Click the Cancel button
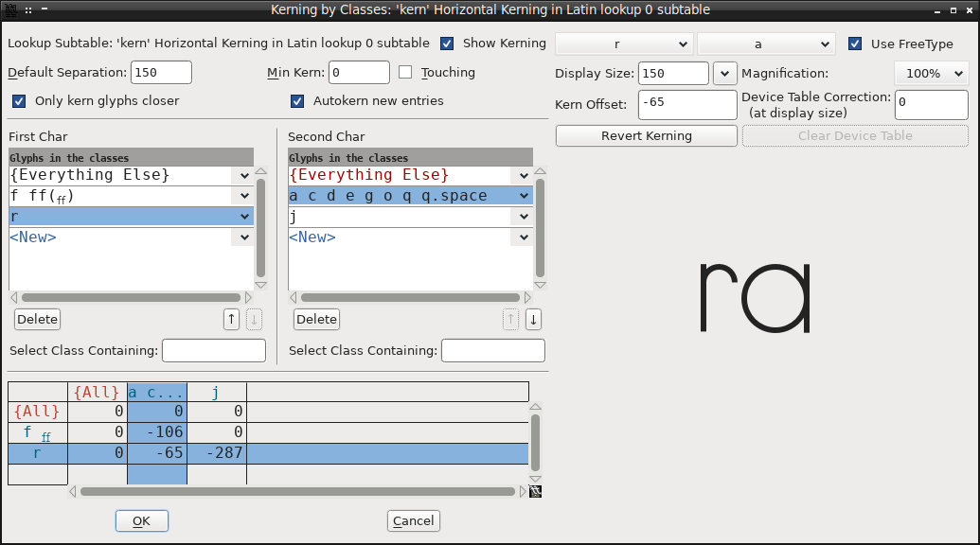This screenshot has width=980, height=545. tap(413, 521)
